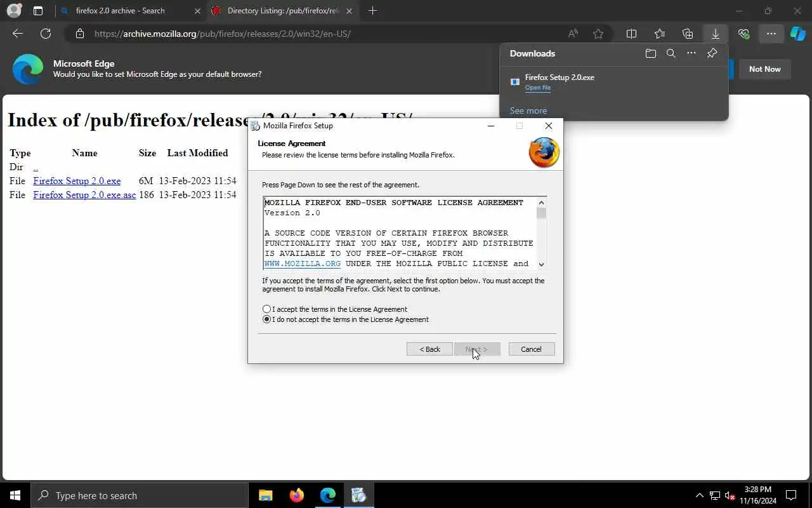Pin the Downloads panel

click(x=712, y=53)
